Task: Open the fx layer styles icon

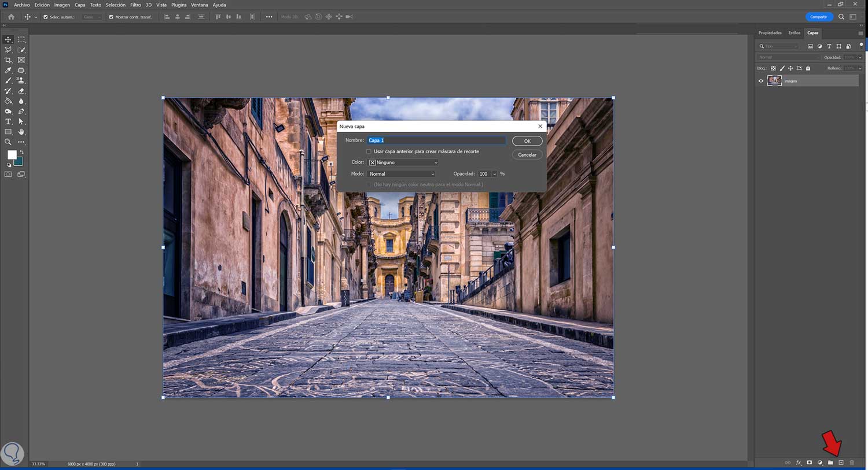Action: [x=799, y=462]
